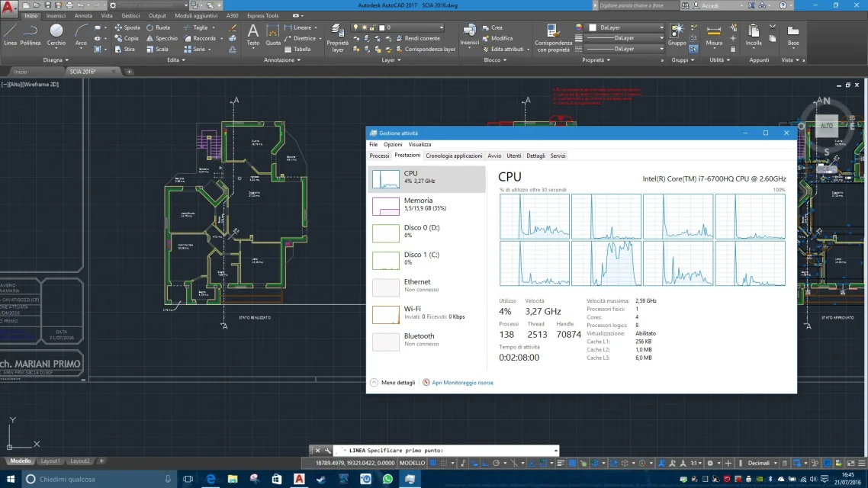Open WhatsApp from the taskbar
This screenshot has height=488, width=868.
(x=387, y=479)
